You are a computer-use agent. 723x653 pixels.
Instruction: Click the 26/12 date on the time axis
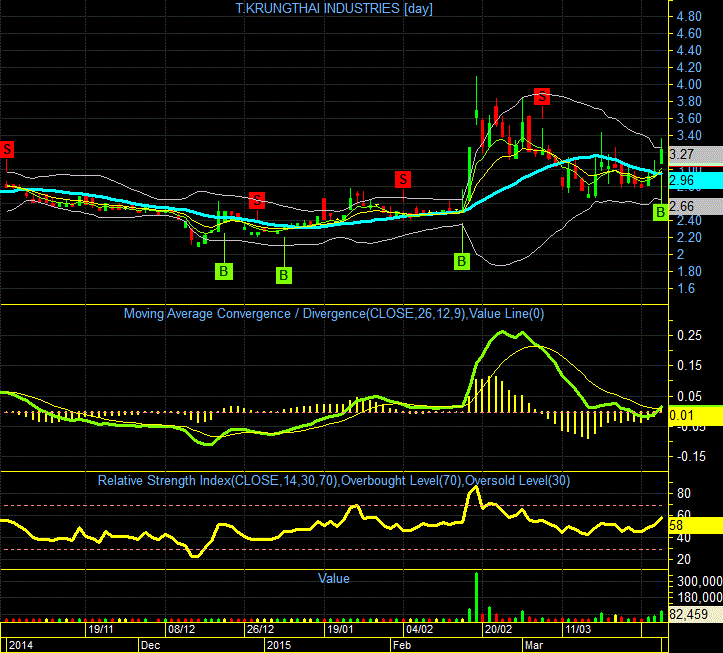click(261, 629)
